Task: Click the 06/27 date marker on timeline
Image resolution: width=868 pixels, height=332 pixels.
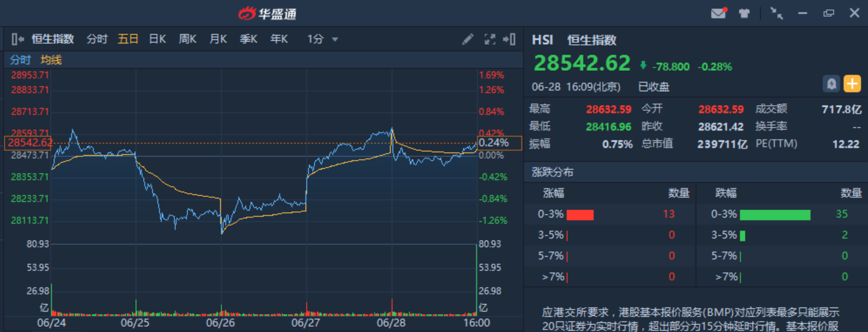Action: click(306, 322)
